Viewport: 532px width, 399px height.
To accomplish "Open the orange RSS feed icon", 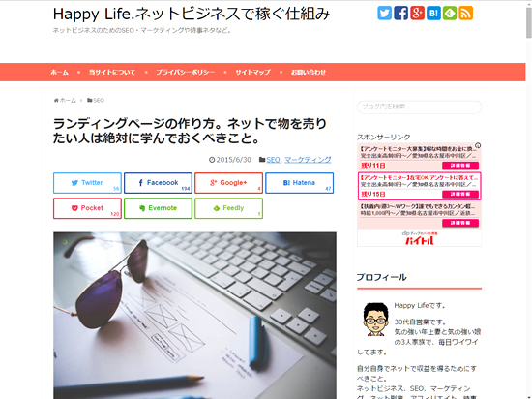I will click(x=466, y=14).
